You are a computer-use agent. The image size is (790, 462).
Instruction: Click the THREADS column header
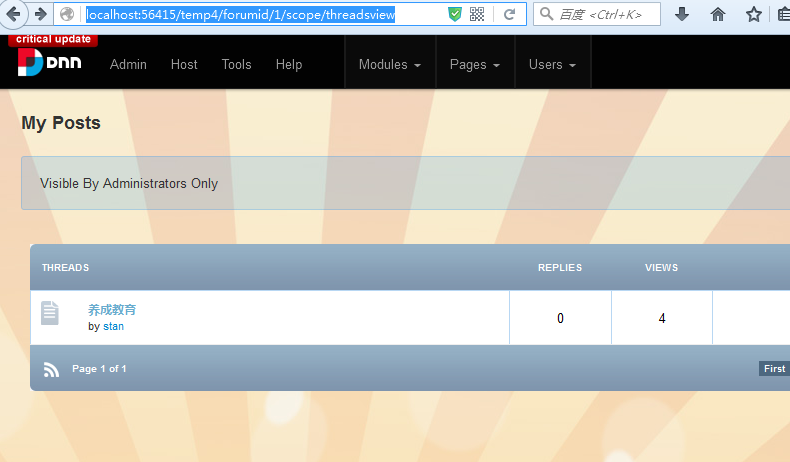(65, 268)
